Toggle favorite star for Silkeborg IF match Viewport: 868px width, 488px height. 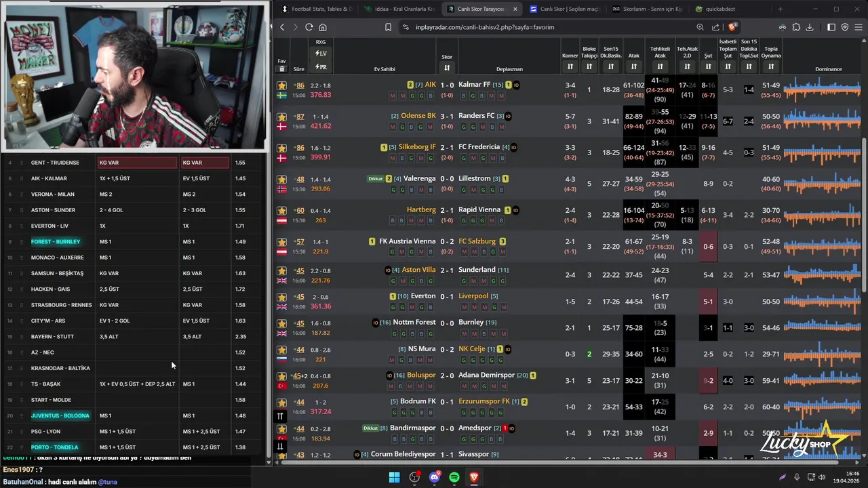tap(281, 148)
